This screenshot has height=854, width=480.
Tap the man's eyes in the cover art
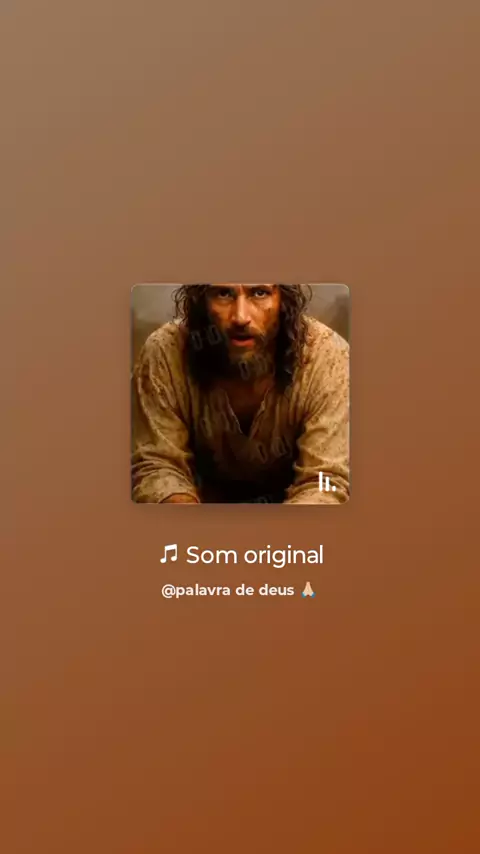click(x=240, y=294)
